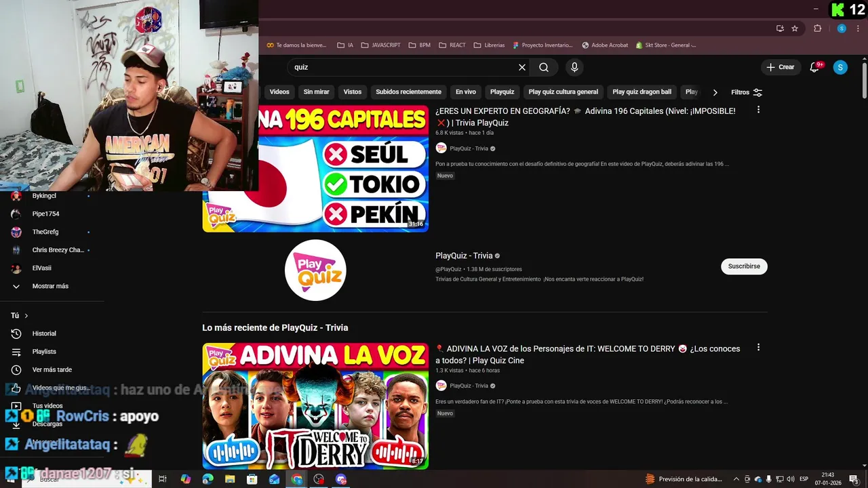
Task: Select the En vivo filter chip
Action: pyautogui.click(x=466, y=92)
